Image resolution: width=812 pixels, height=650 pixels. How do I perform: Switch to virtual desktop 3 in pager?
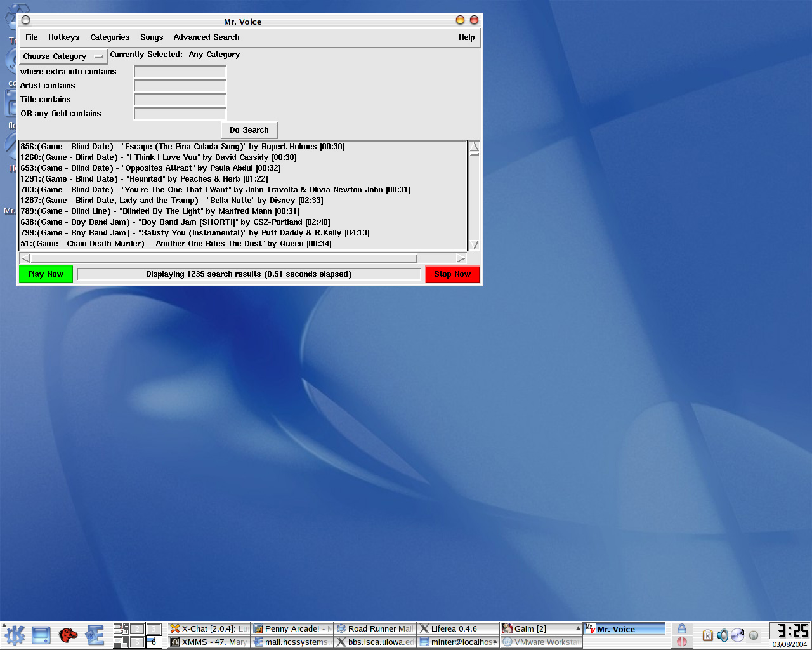click(153, 628)
